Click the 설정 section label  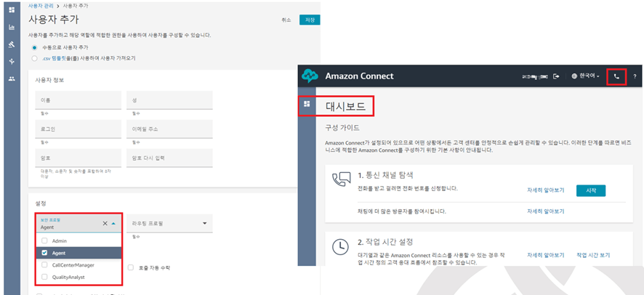click(40, 203)
